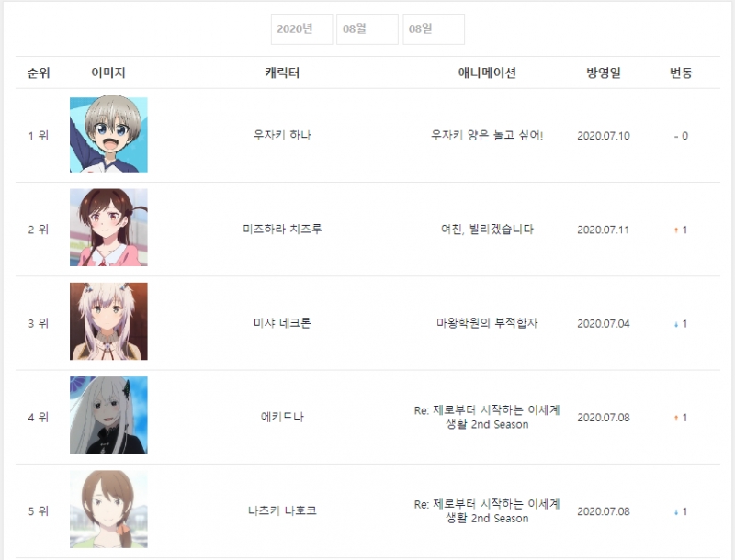Open the 08월 month dropdown
Viewport: 735px width, 560px height.
point(367,29)
